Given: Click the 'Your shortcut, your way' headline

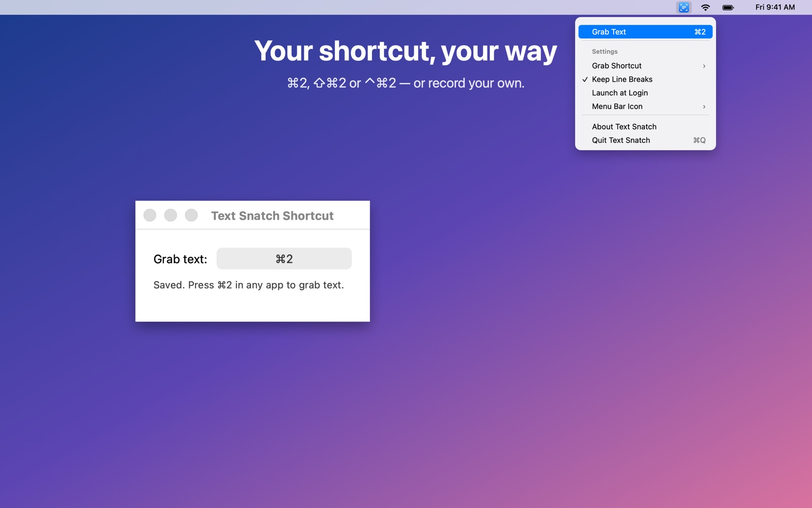Looking at the screenshot, I should (x=405, y=52).
